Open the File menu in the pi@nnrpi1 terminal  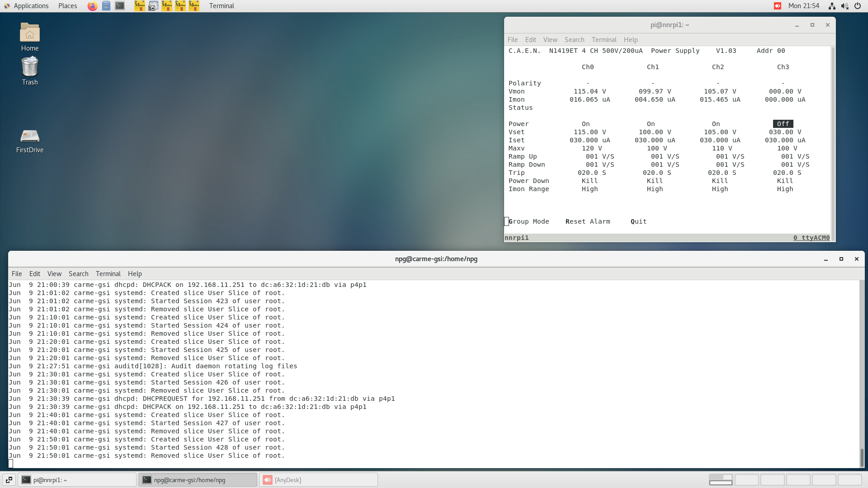click(513, 39)
